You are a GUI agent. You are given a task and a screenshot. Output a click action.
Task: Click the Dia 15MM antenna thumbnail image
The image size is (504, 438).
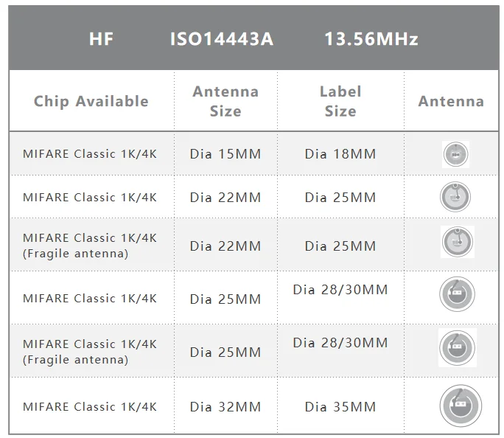(x=455, y=154)
